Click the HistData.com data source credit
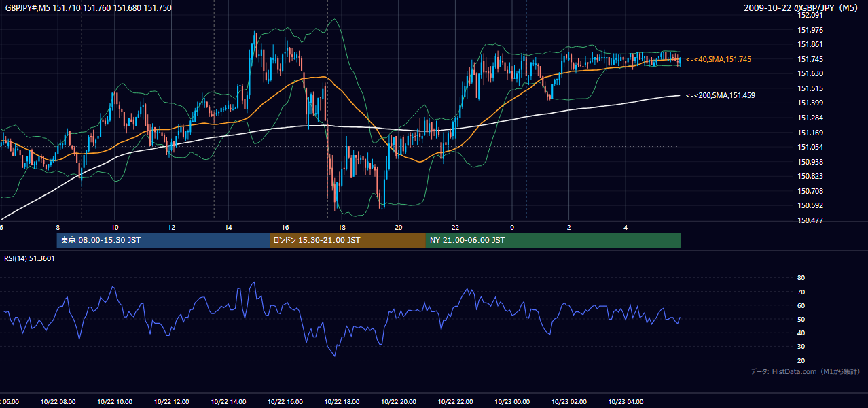The width and height of the screenshot is (868, 408). [805, 372]
